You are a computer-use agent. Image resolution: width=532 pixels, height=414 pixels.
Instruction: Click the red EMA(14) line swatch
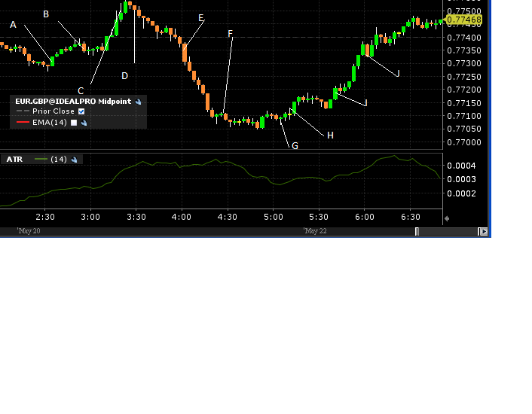click(23, 122)
